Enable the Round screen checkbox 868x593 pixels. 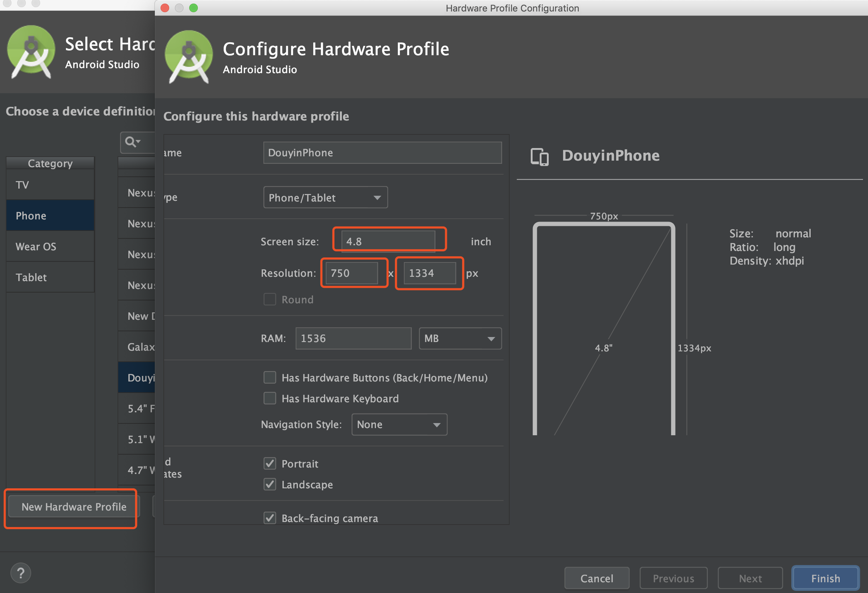pos(270,299)
